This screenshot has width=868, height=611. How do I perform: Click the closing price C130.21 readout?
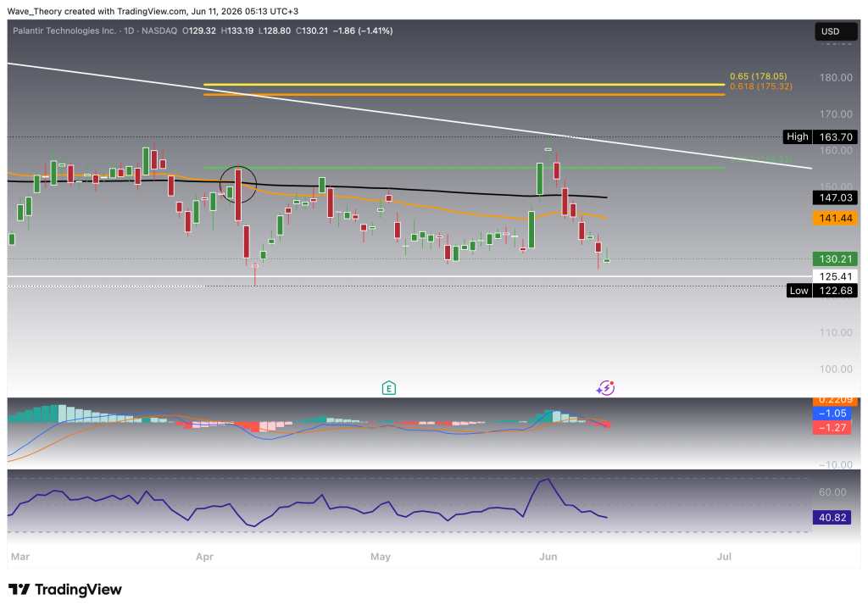[x=312, y=31]
